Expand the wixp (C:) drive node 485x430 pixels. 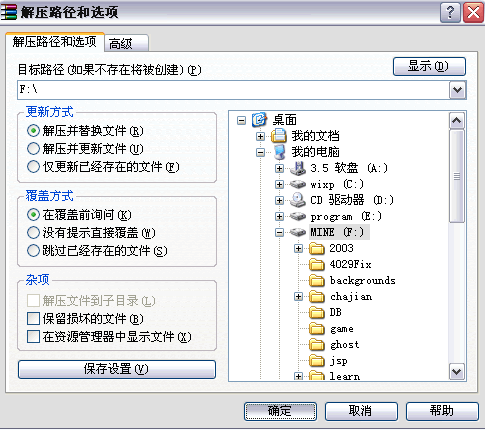[x=279, y=184]
